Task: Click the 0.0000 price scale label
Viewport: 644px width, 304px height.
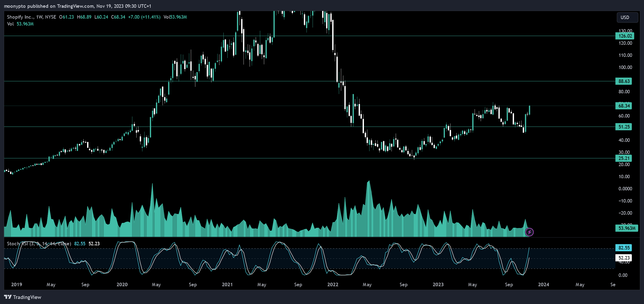Action: click(x=625, y=189)
